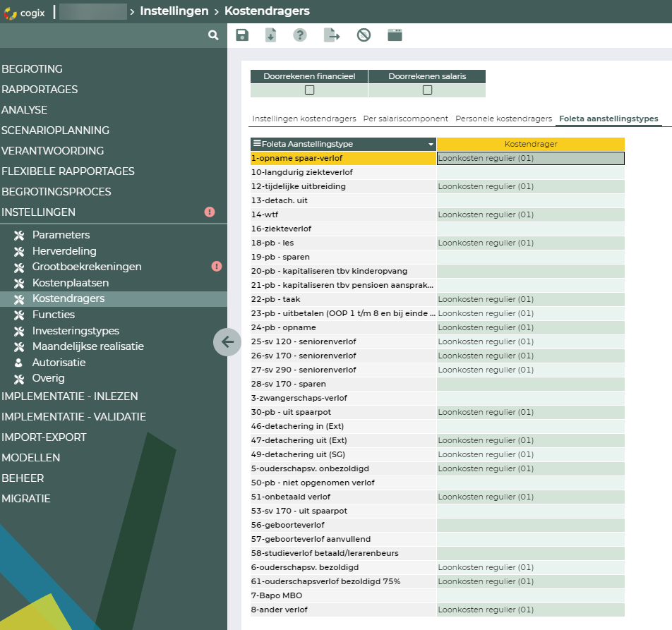Toggle the Doorrekenen salaris checkbox

click(x=427, y=90)
